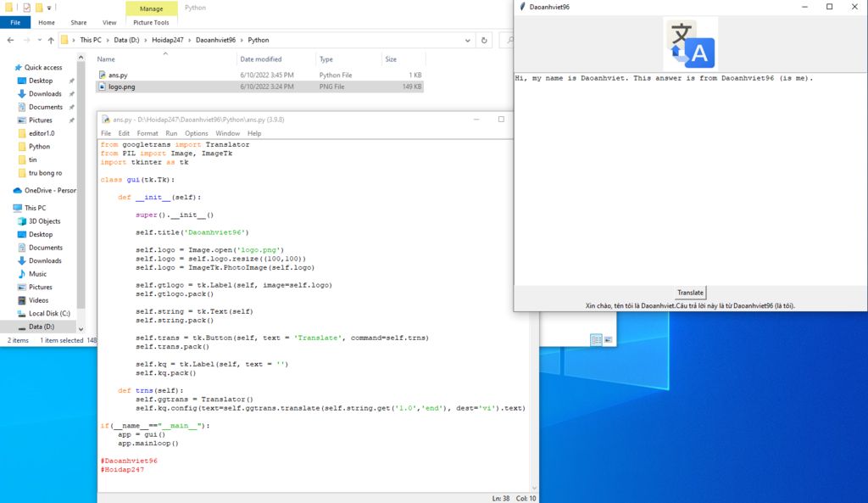The image size is (868, 503).
Task: Expand the chevron after Hoidap247 in the breadcrumb
Action: 189,40
